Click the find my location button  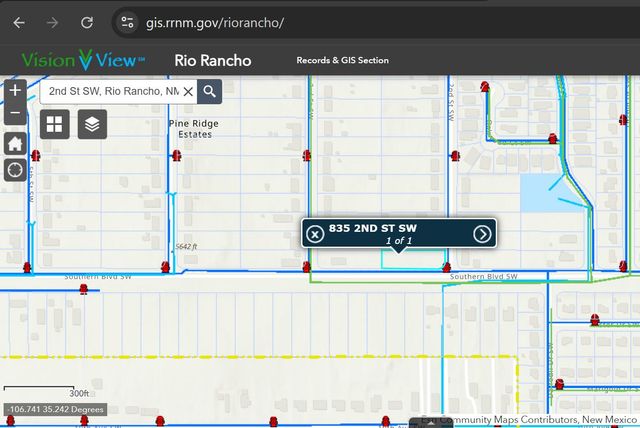click(15, 169)
